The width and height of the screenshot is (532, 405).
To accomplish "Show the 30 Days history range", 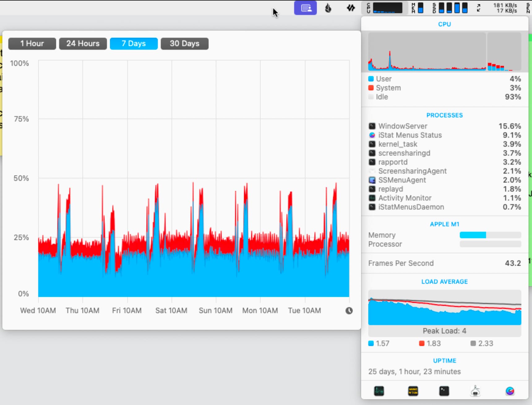I will coord(184,43).
